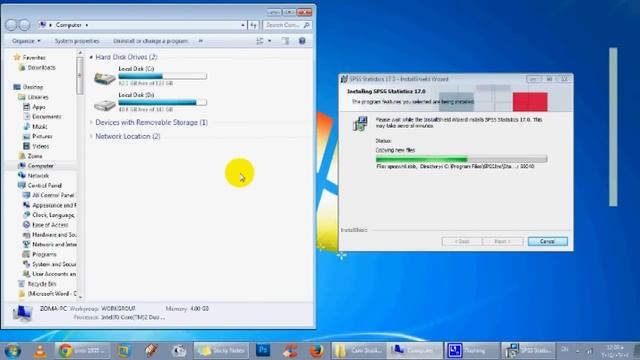Click the Favorites star in navigation pane
The height and width of the screenshot is (360, 640).
17,57
